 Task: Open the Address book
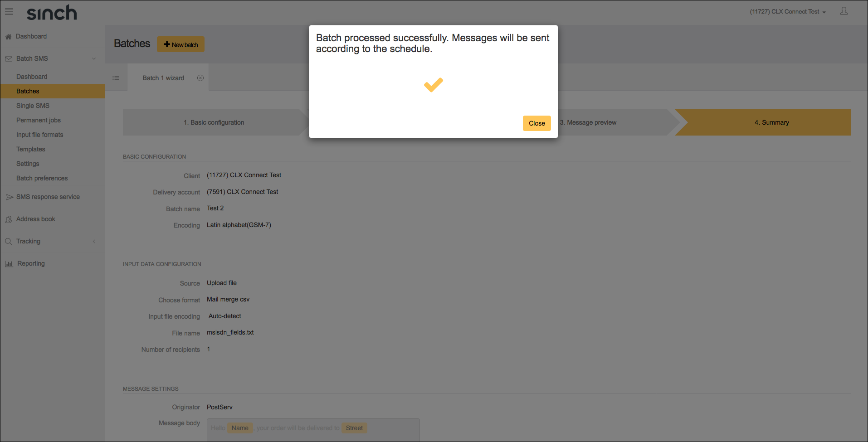coord(35,219)
